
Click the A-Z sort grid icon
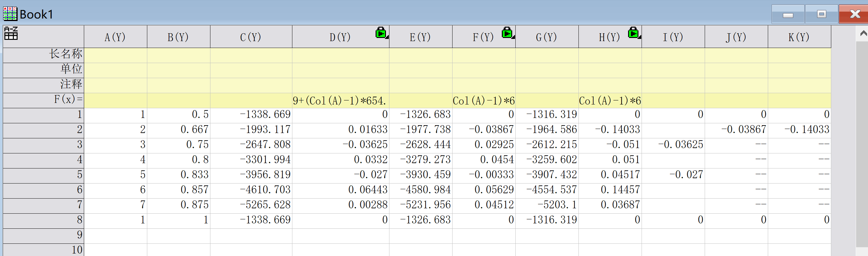(11, 33)
